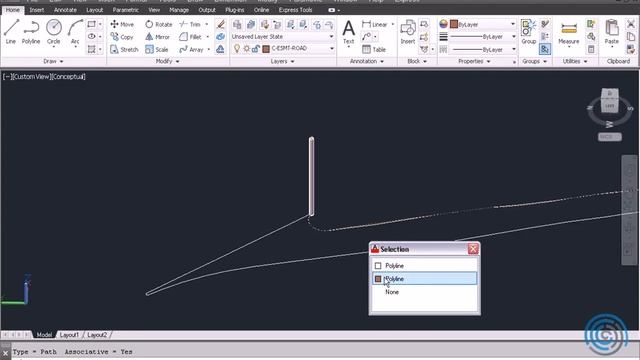Image resolution: width=640 pixels, height=360 pixels.
Task: Expand the Layers panel
Action: tap(282, 61)
